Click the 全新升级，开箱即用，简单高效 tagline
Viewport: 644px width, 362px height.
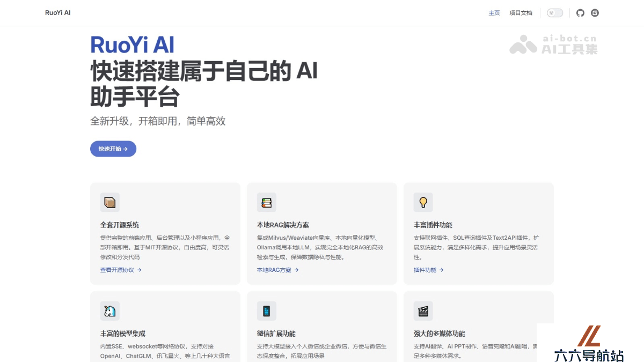158,121
